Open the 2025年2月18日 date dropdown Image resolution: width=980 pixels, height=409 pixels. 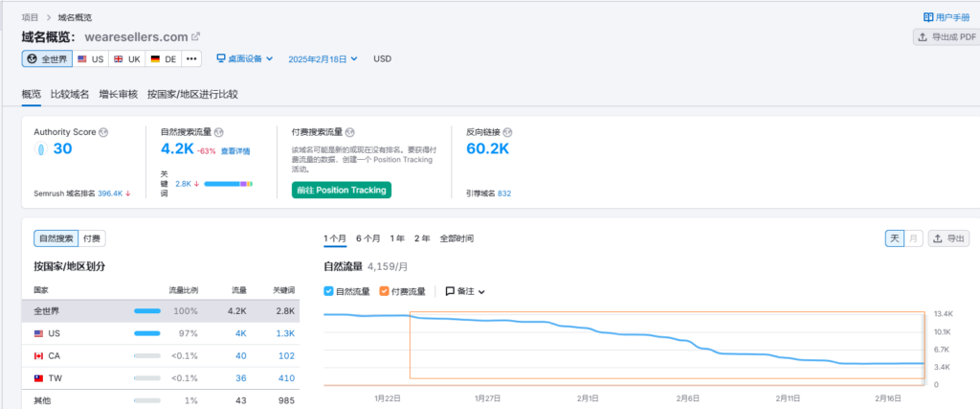point(323,59)
